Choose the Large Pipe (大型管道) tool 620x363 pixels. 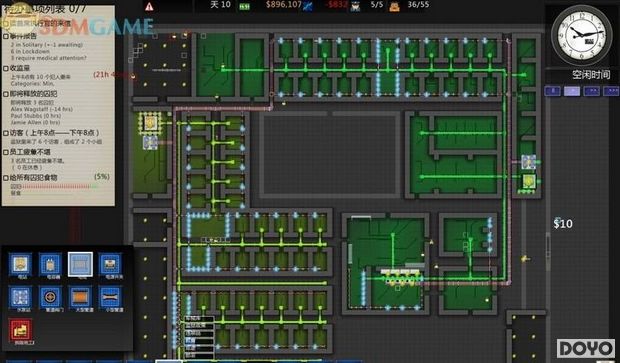tap(80, 297)
